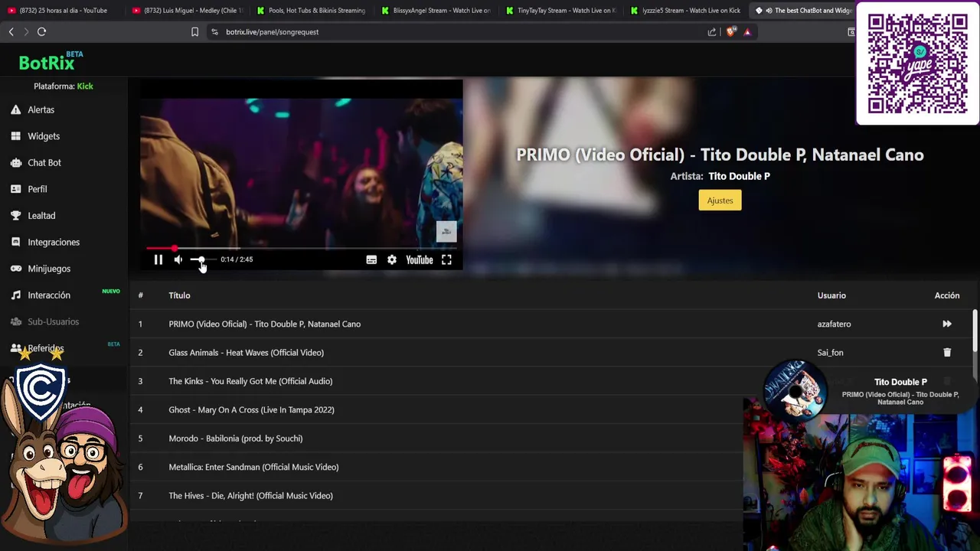Image resolution: width=980 pixels, height=551 pixels.
Task: Delete the Glass Animals song request
Action: tap(947, 352)
